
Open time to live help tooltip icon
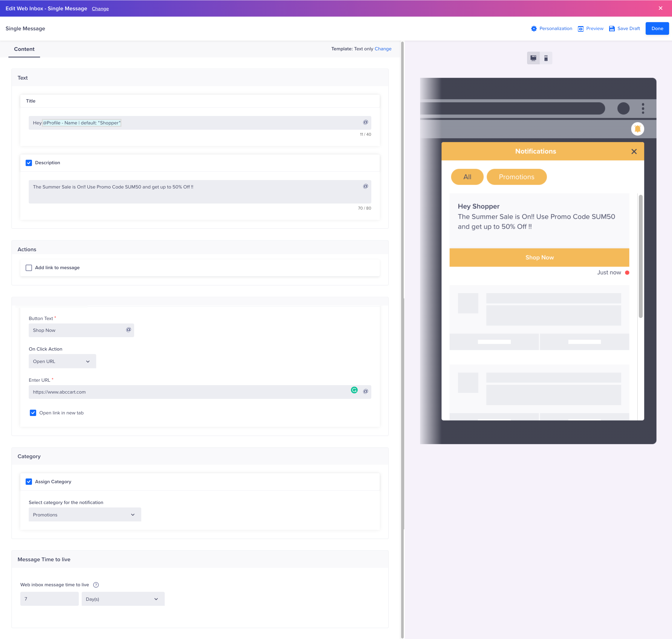(96, 585)
